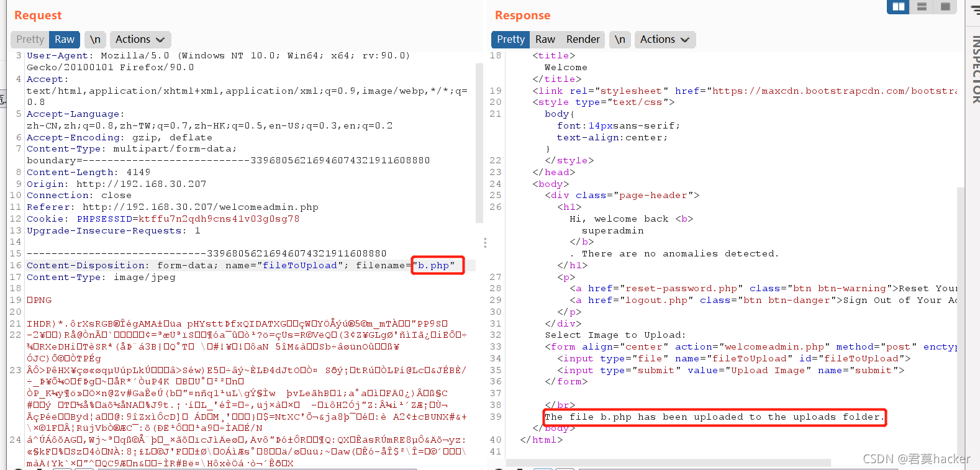Click the closing "</head>" tag on line 23
This screenshot has width=980, height=470.
pyautogui.click(x=553, y=173)
